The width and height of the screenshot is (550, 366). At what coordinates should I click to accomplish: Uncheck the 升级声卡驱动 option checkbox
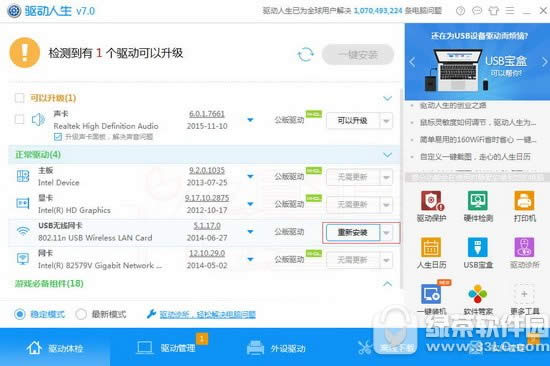tap(58, 137)
